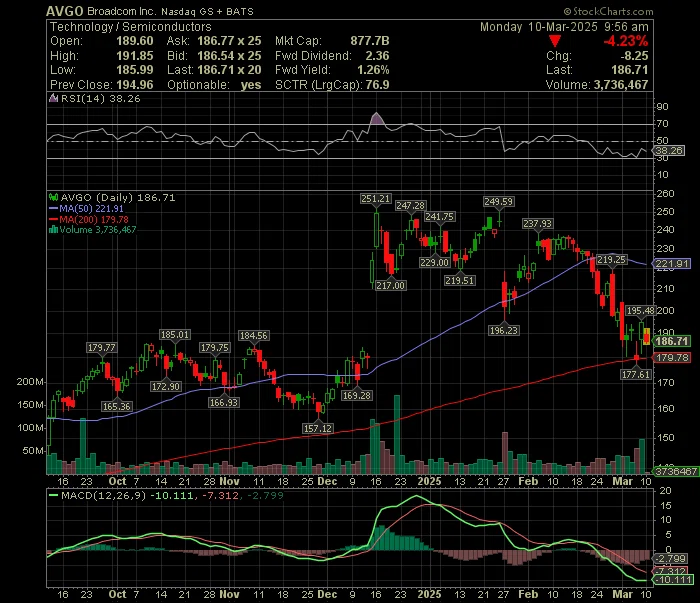700x603 pixels.
Task: Click the 196.23 low price label
Action: pyautogui.click(x=504, y=331)
